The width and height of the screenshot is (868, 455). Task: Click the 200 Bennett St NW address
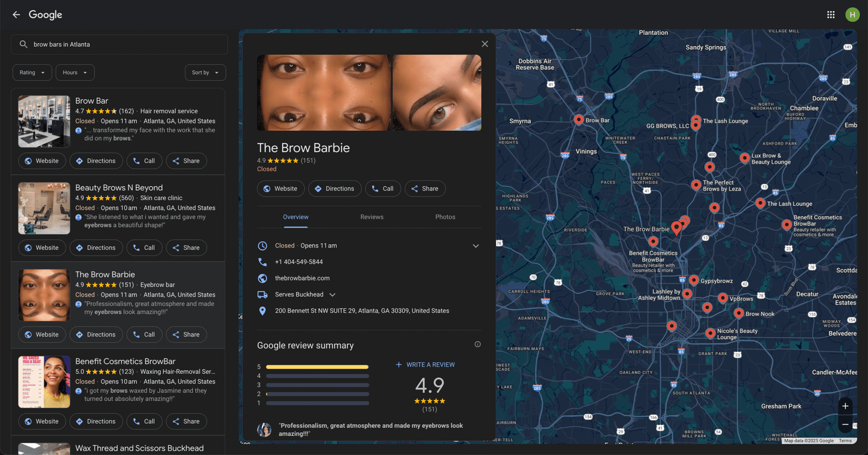click(362, 311)
